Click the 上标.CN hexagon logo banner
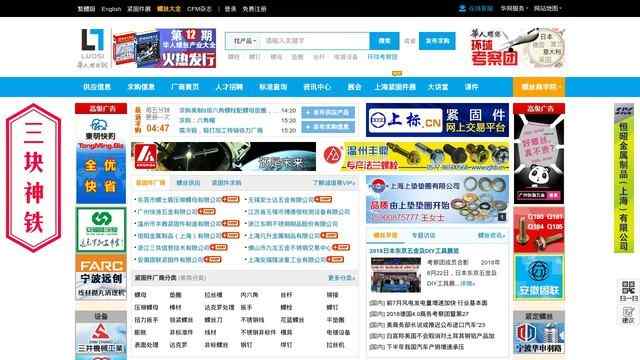640x360 pixels. click(437, 120)
